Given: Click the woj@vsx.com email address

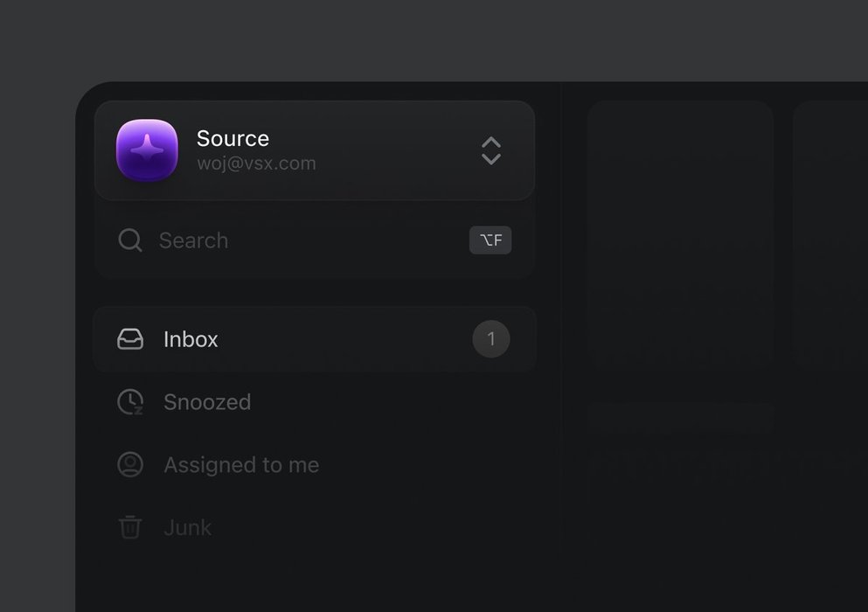Looking at the screenshot, I should 256,163.
